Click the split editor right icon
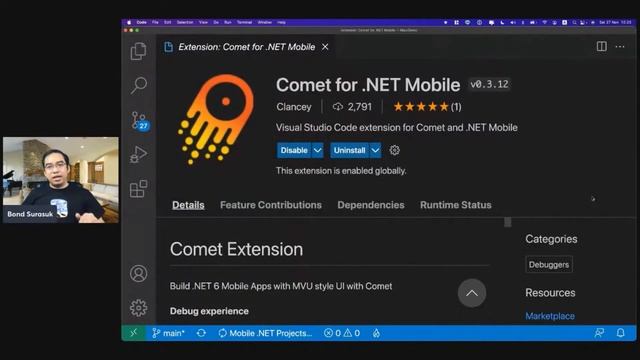Screen dimensions: 640x360 click(x=601, y=47)
